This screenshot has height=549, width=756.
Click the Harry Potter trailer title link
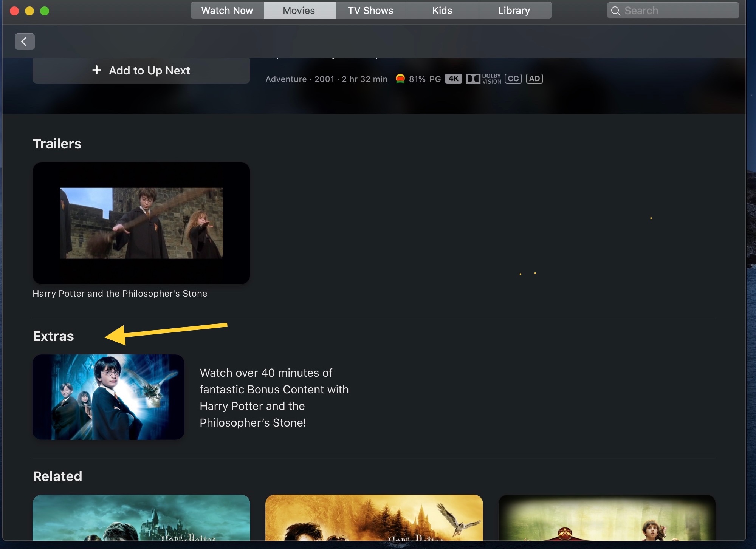point(120,293)
